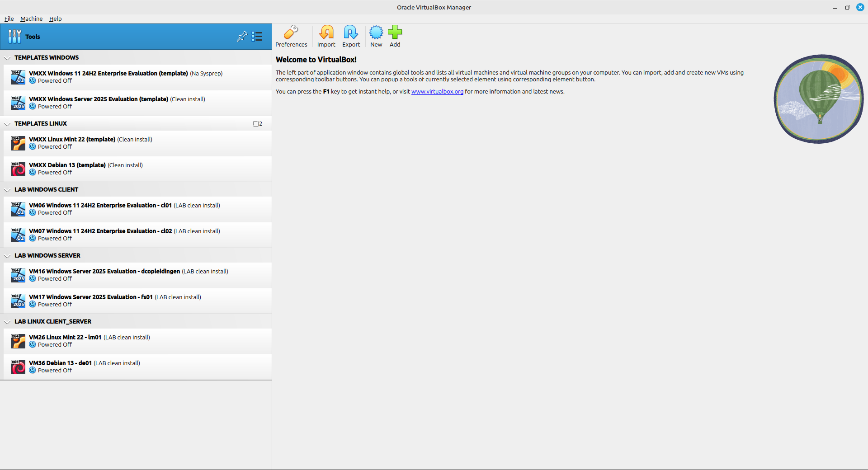This screenshot has height=470, width=868.
Task: Open the File menu
Action: click(9, 19)
